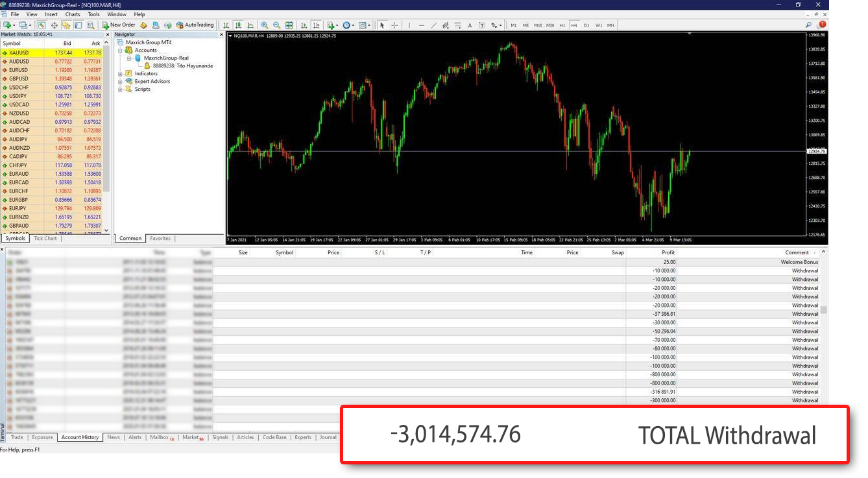Collapse the MaxrichGroup-Real tree node
868x478 pixels.
coord(129,58)
